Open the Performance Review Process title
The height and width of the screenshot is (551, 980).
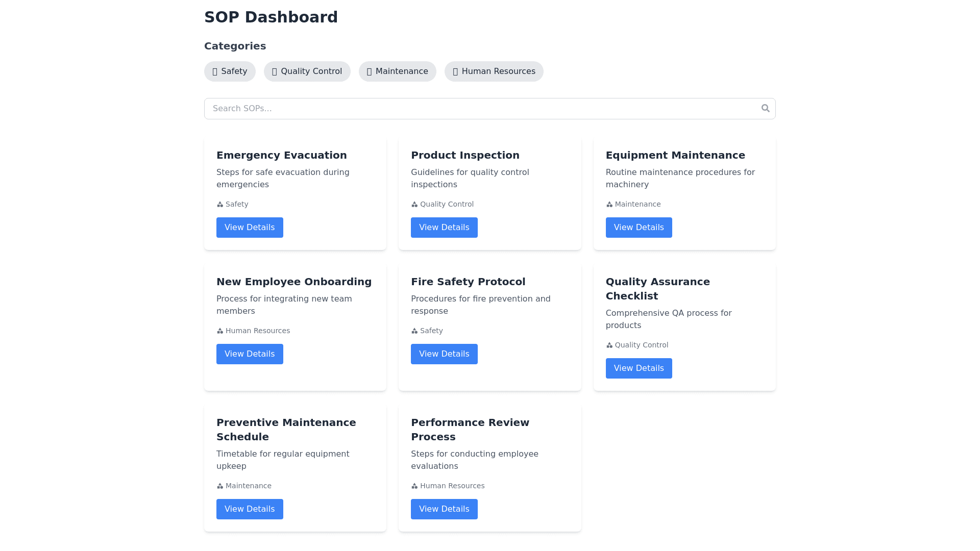(470, 430)
